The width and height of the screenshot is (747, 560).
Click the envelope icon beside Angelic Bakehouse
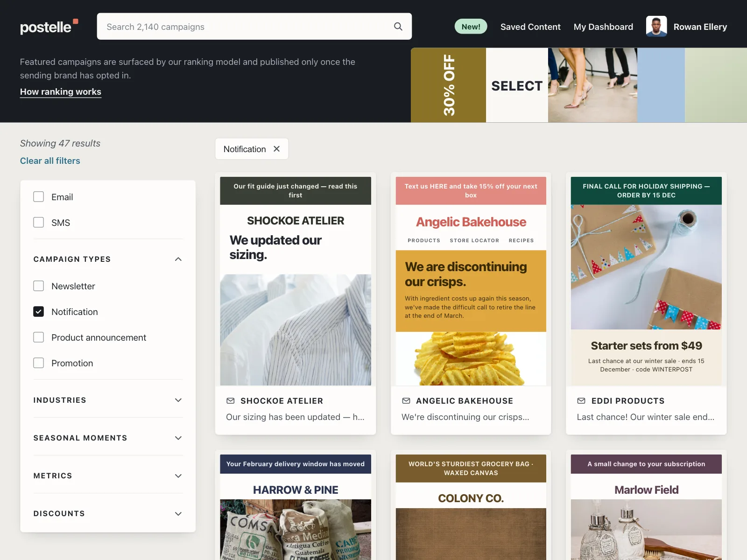pos(406,401)
